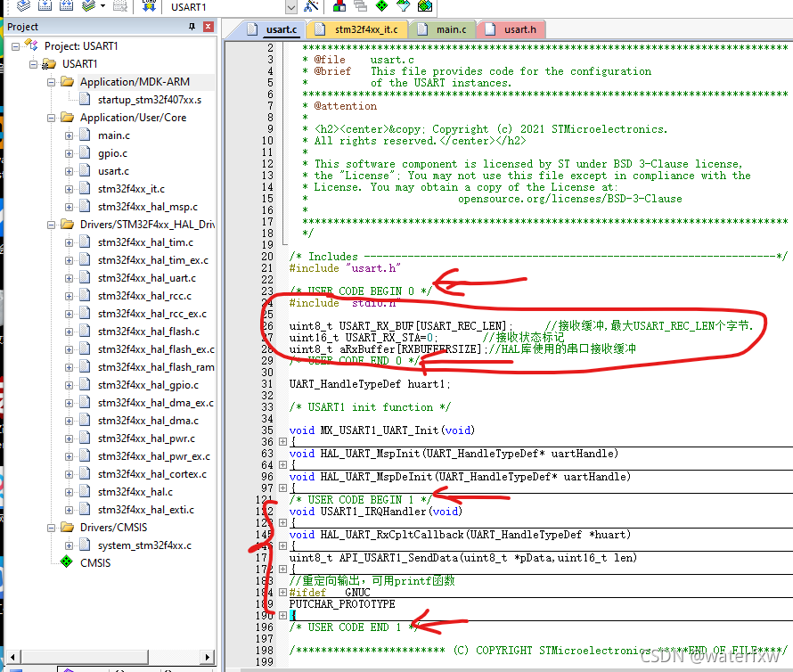Click the Select Software Packs icon
This screenshot has width=793, height=672.
pos(403,6)
